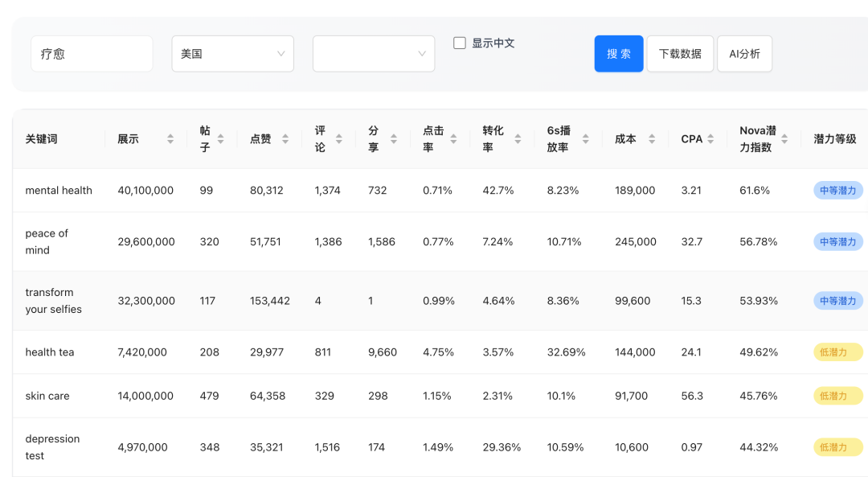Click the 245,000 cost value
This screenshot has width=868, height=477.
pos(636,241)
